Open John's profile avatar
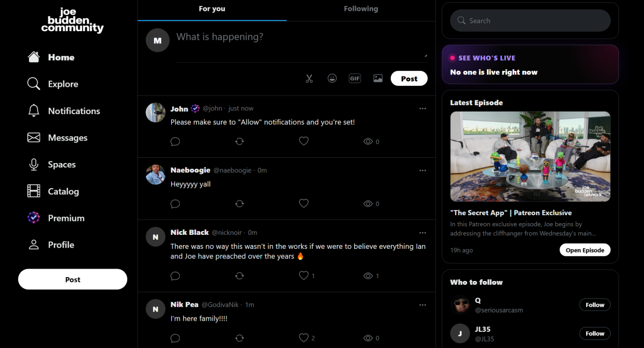 tap(156, 113)
